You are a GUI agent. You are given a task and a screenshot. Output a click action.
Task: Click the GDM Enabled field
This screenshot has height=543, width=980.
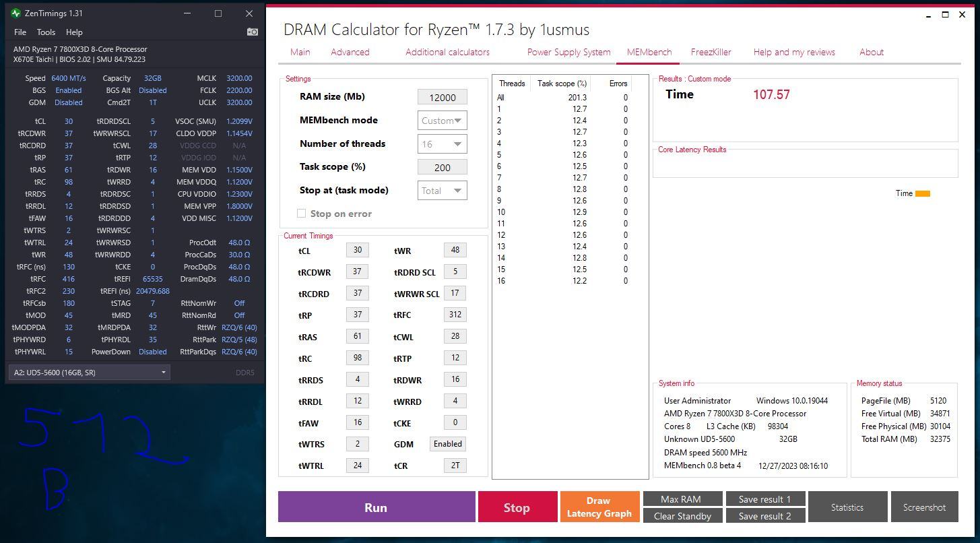448,444
